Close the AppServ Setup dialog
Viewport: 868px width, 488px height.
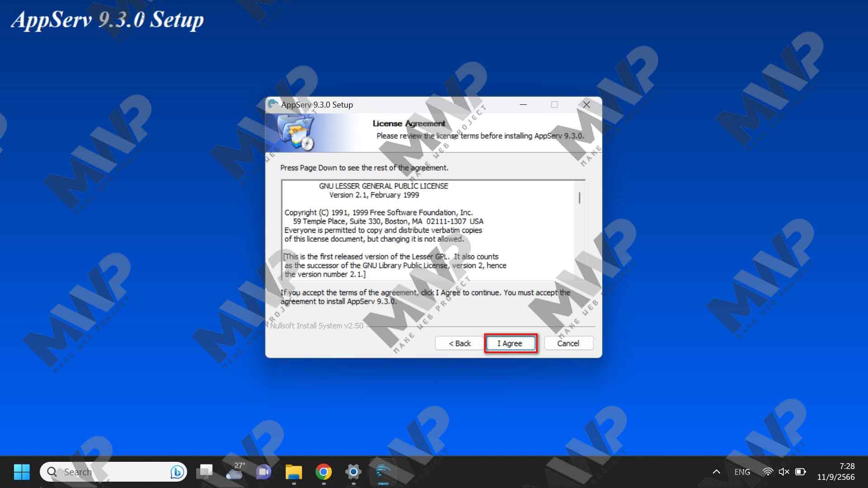click(x=586, y=104)
